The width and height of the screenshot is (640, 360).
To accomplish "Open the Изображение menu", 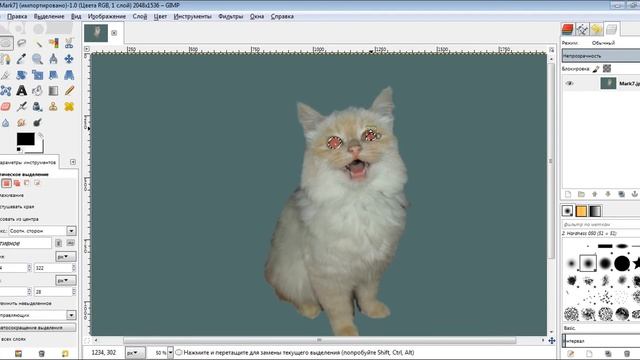I will tap(107, 16).
